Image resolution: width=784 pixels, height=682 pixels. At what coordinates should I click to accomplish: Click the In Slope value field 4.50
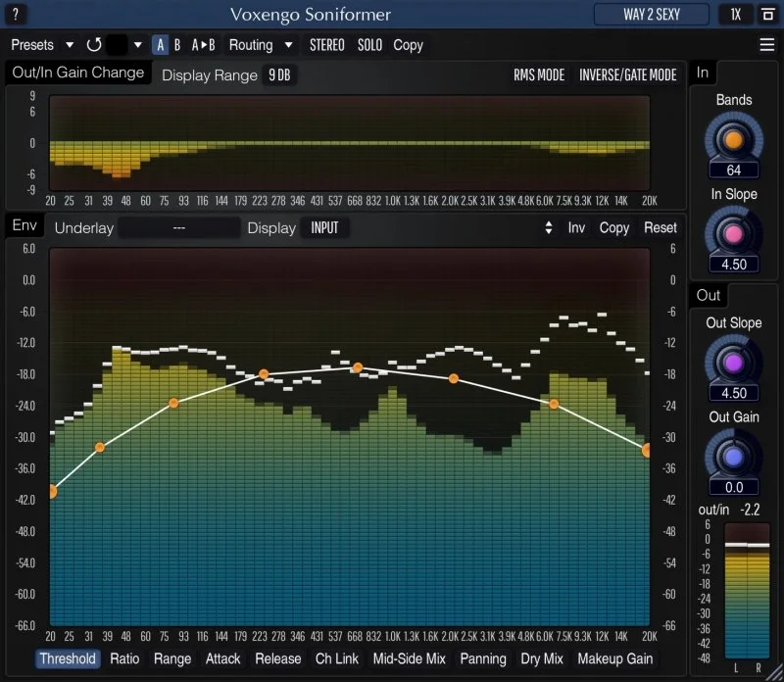point(733,264)
